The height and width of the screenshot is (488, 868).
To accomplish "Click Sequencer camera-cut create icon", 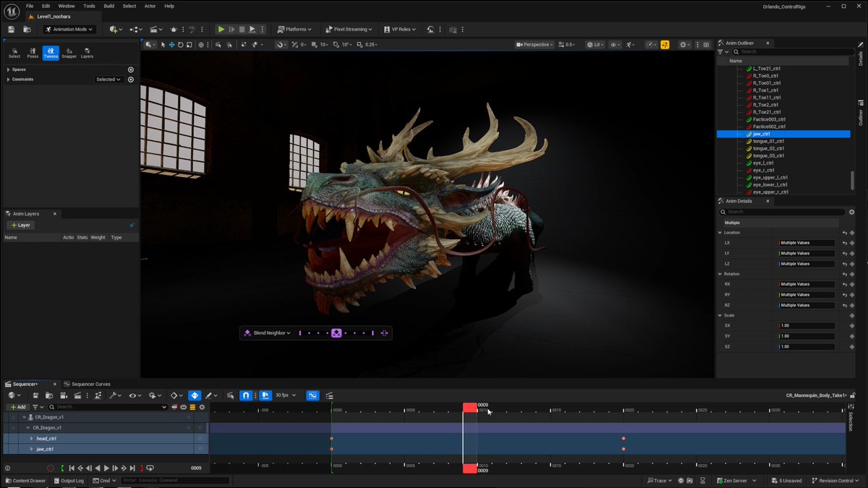I will [63, 395].
